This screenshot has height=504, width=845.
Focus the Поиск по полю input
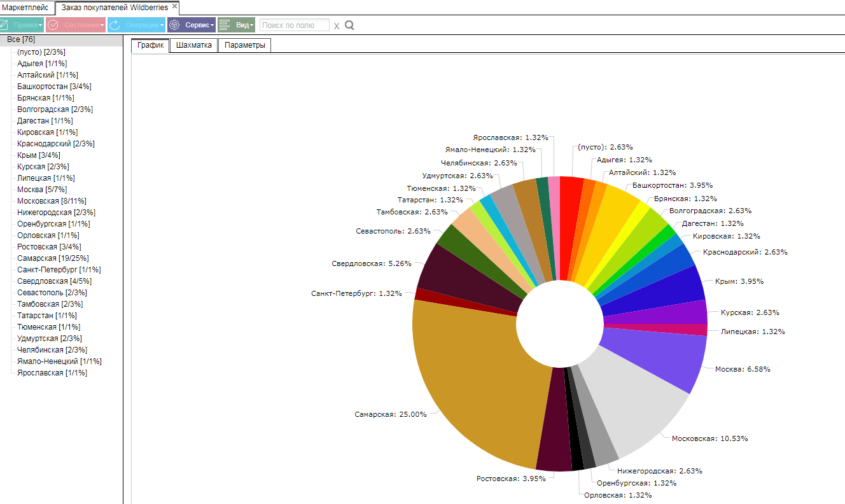coord(295,25)
